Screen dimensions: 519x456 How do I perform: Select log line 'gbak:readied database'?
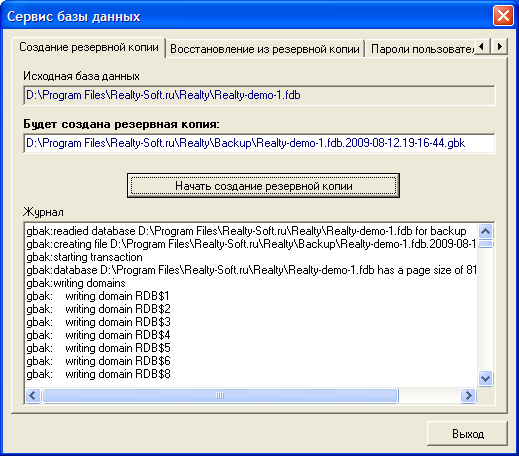246,231
